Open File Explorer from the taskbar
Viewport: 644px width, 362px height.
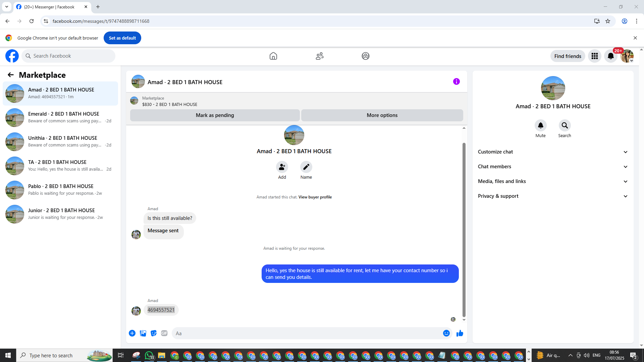(162, 355)
